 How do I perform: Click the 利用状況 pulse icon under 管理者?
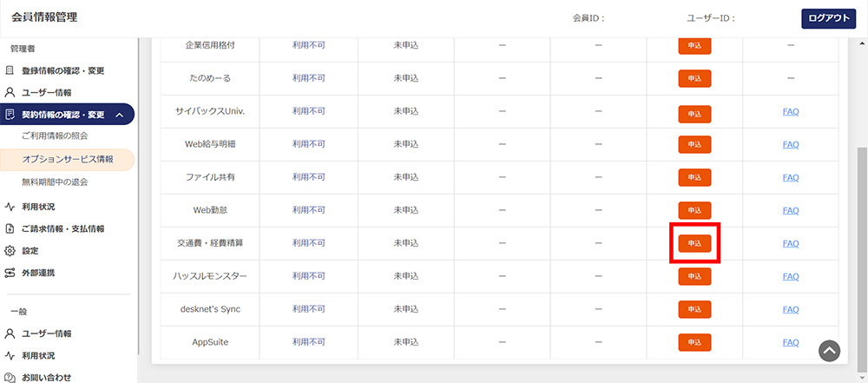point(10,207)
